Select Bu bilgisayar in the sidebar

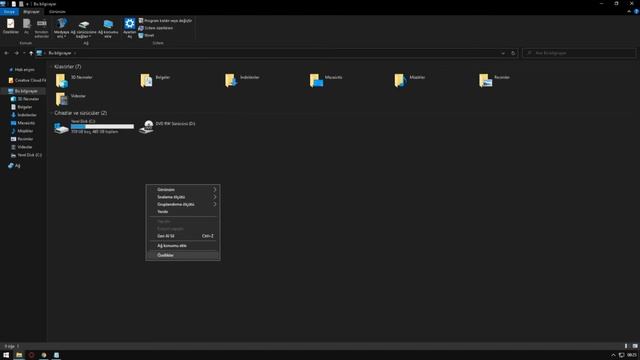(24, 91)
